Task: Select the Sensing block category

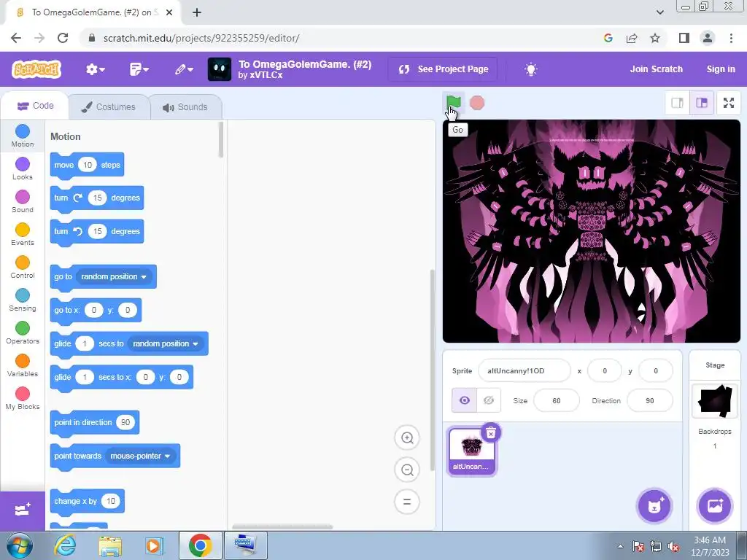Action: [23, 300]
